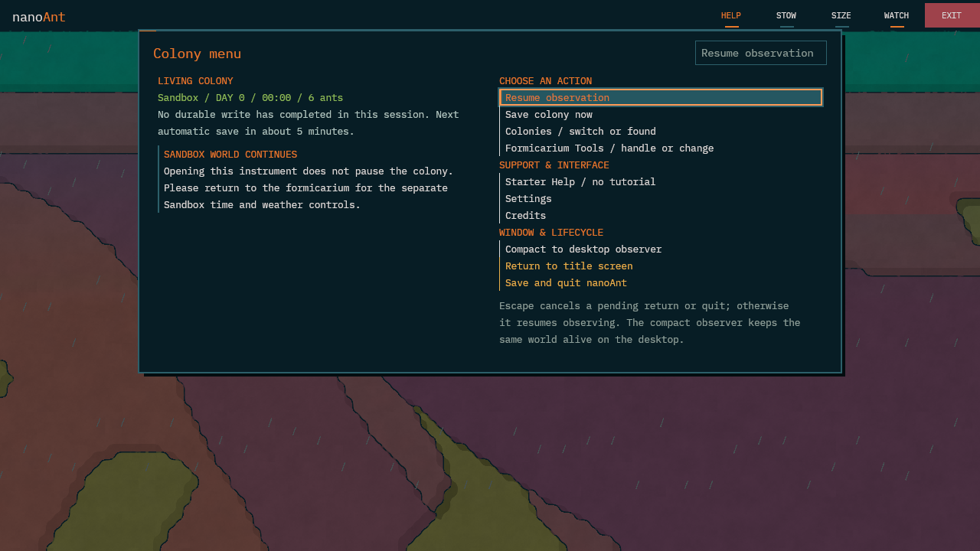Choose Return to title screen

(661, 266)
